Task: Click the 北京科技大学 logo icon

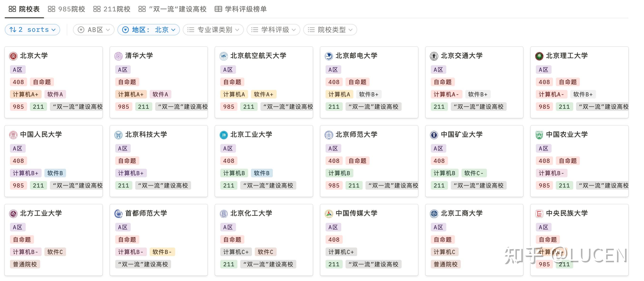Action: pyautogui.click(x=119, y=135)
